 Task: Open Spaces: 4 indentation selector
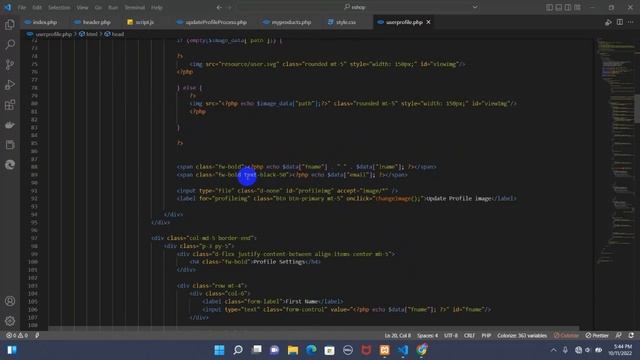point(427,336)
